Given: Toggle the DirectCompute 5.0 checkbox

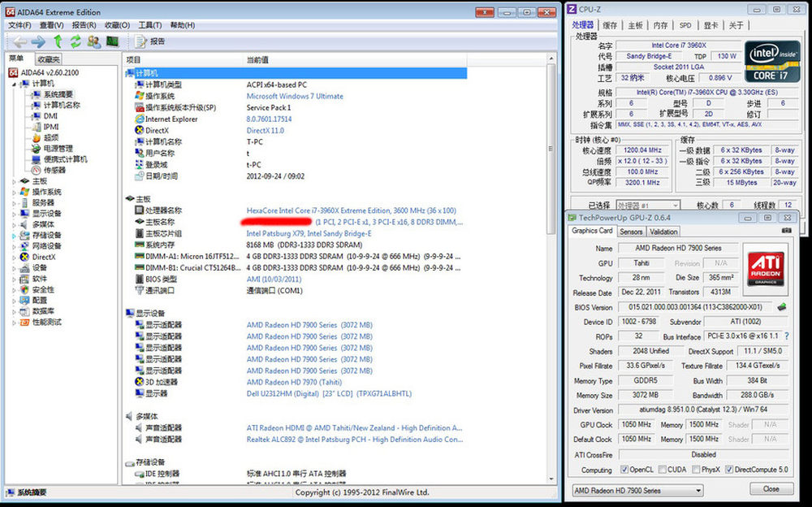Looking at the screenshot, I should tap(729, 470).
